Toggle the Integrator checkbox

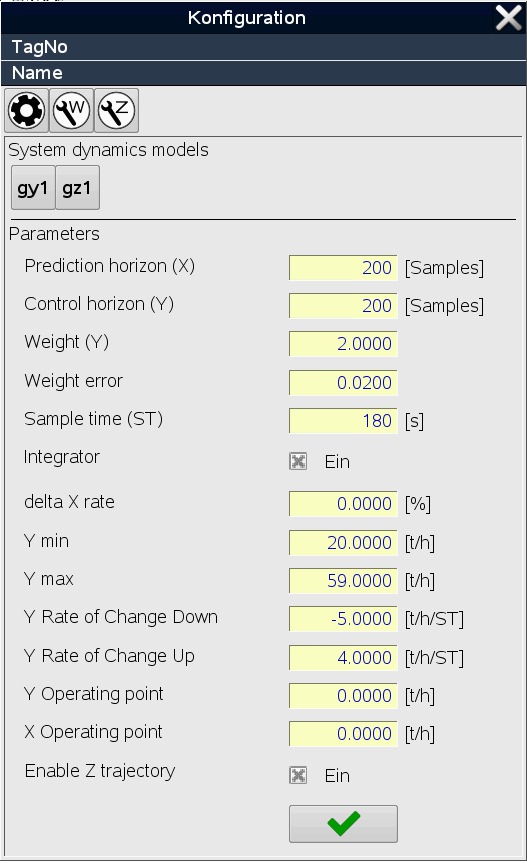click(x=298, y=461)
